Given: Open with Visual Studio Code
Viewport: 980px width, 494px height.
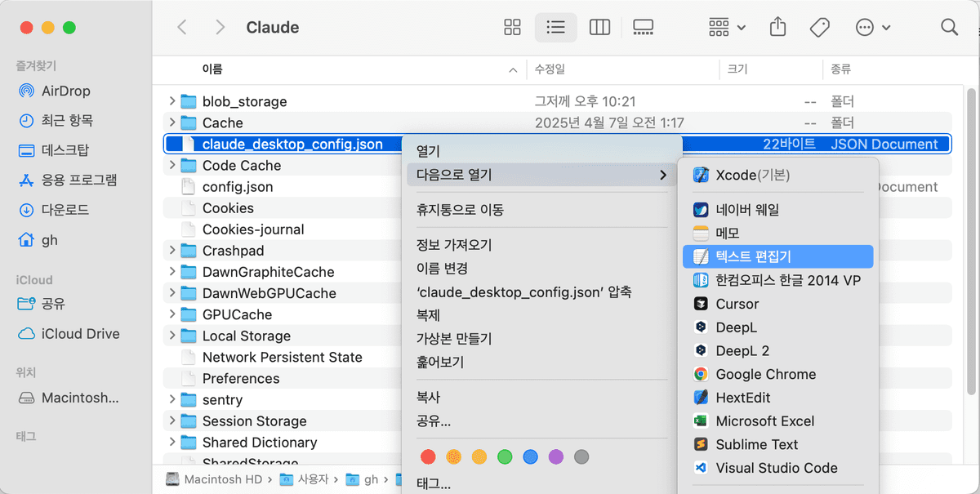Looking at the screenshot, I should [x=777, y=468].
